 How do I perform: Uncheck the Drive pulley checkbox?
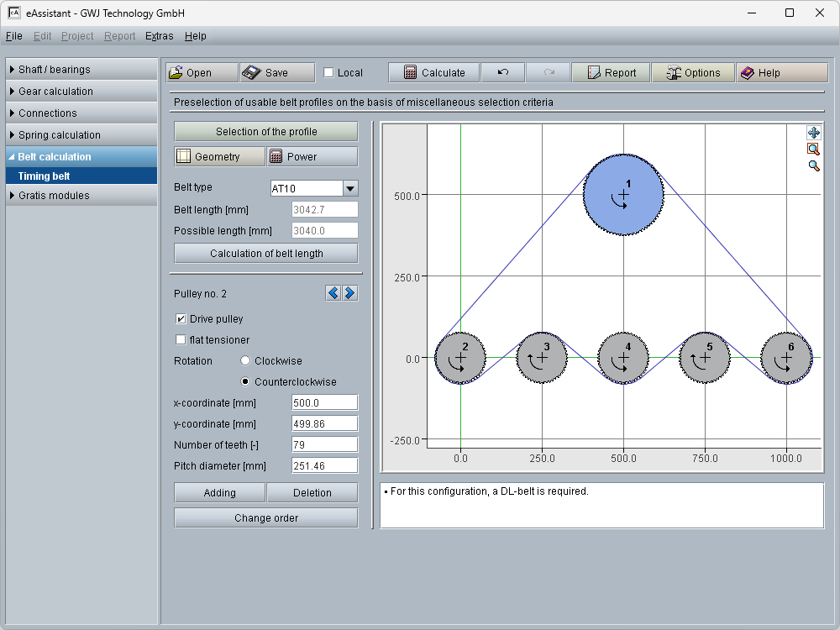(x=181, y=319)
